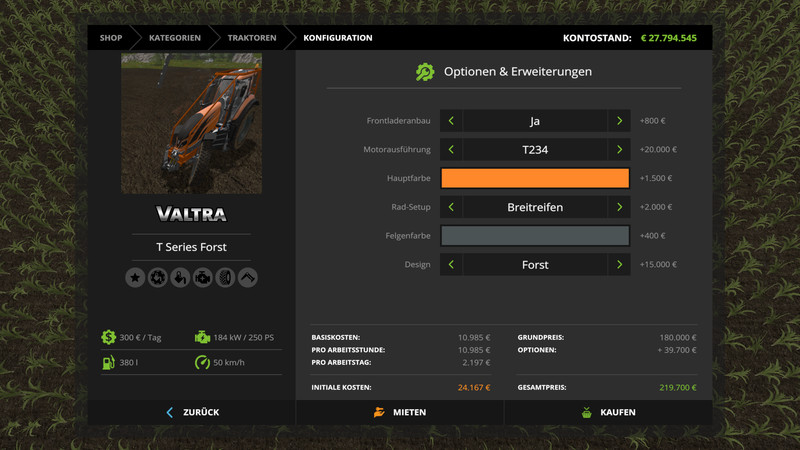800x450 pixels.
Task: Click the green dollar gear daily cost icon
Action: click(108, 337)
